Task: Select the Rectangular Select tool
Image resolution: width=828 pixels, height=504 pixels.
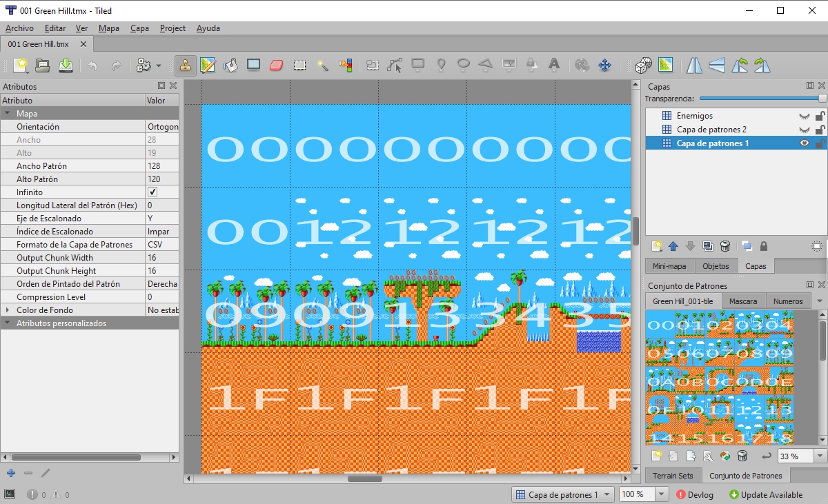Action: click(299, 65)
